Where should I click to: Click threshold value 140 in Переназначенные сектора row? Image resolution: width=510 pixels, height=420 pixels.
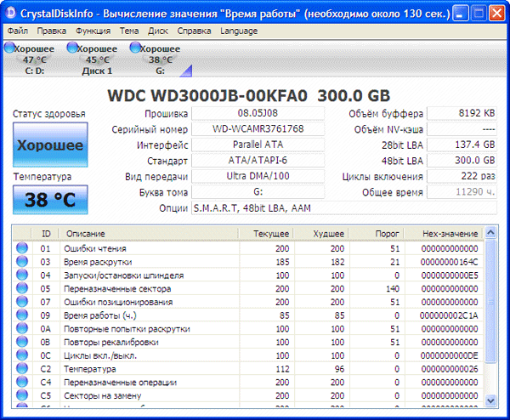click(393, 288)
